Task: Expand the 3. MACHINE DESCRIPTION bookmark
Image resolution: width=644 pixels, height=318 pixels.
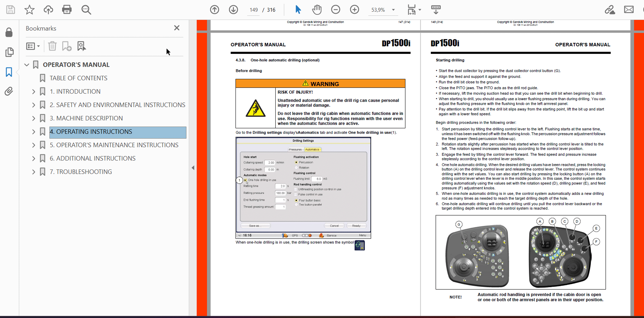Action: click(34, 118)
